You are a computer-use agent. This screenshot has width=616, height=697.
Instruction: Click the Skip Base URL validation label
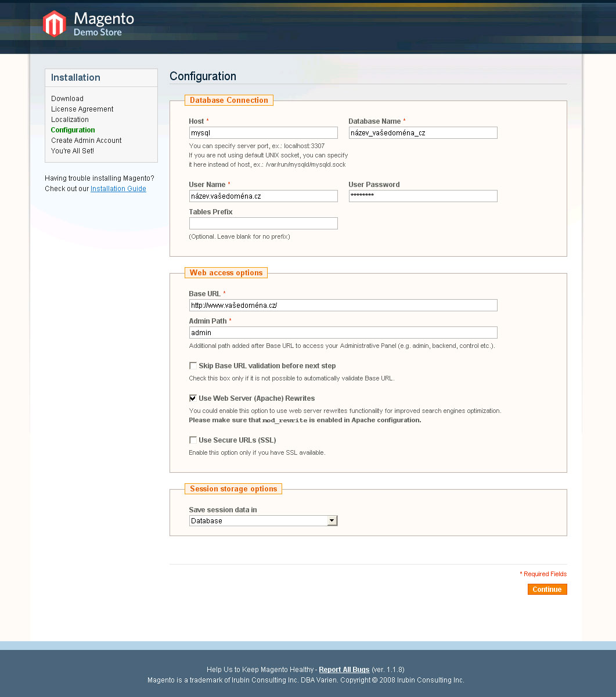click(267, 366)
